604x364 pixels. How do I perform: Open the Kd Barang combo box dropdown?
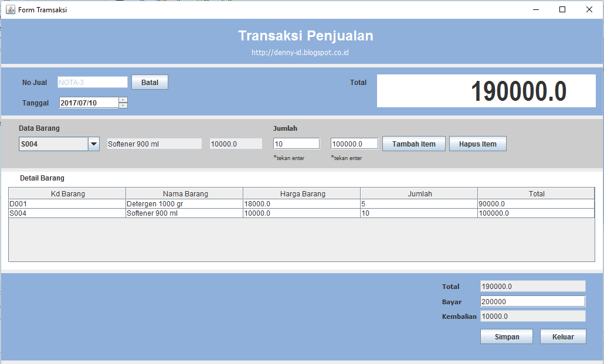click(x=94, y=143)
